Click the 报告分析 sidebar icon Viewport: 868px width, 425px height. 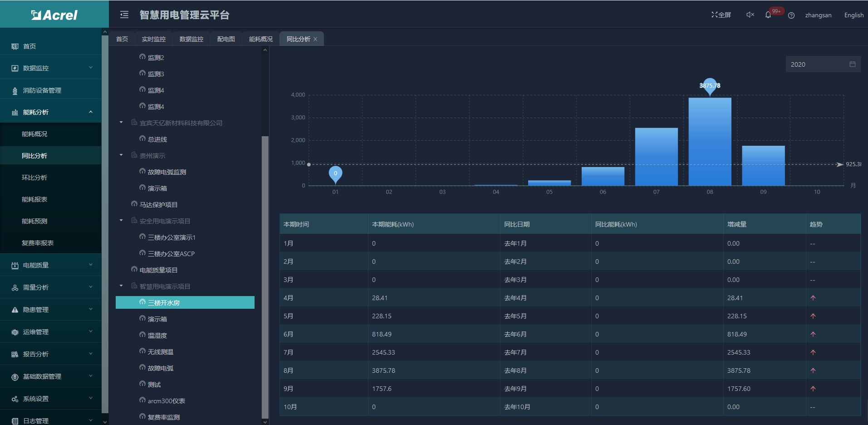[15, 354]
